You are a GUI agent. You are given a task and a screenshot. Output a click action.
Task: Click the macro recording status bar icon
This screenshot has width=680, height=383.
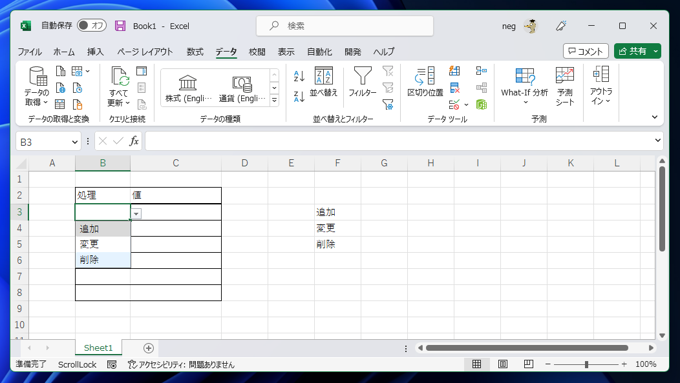(112, 364)
